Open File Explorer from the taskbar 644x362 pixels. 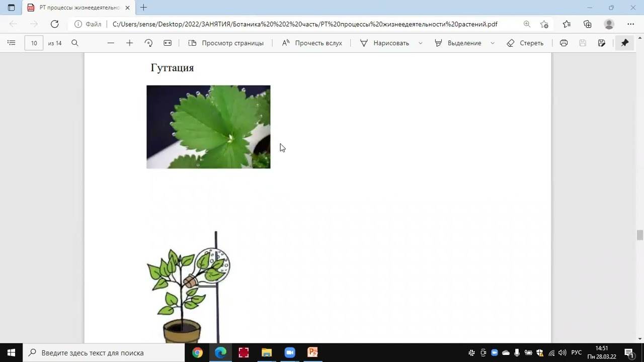[267, 352]
